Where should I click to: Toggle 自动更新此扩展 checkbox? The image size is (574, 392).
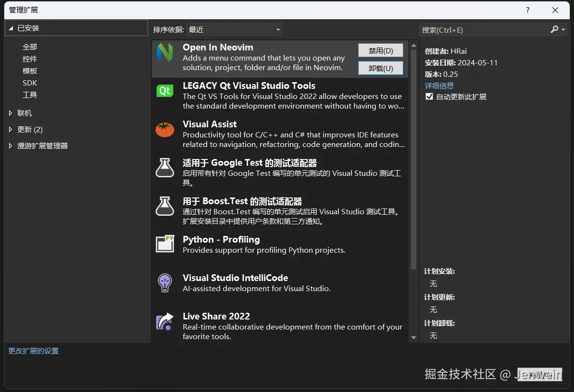(429, 97)
